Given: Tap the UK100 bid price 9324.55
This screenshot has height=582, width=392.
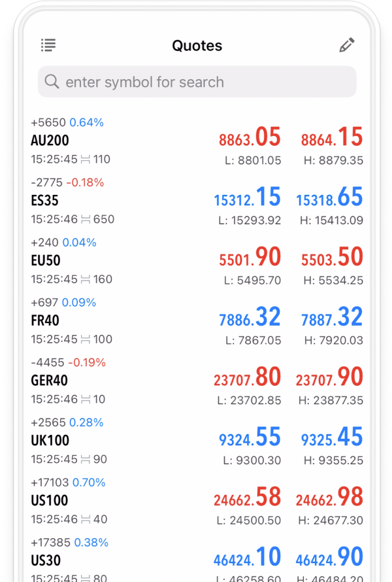Looking at the screenshot, I should click(249, 438).
